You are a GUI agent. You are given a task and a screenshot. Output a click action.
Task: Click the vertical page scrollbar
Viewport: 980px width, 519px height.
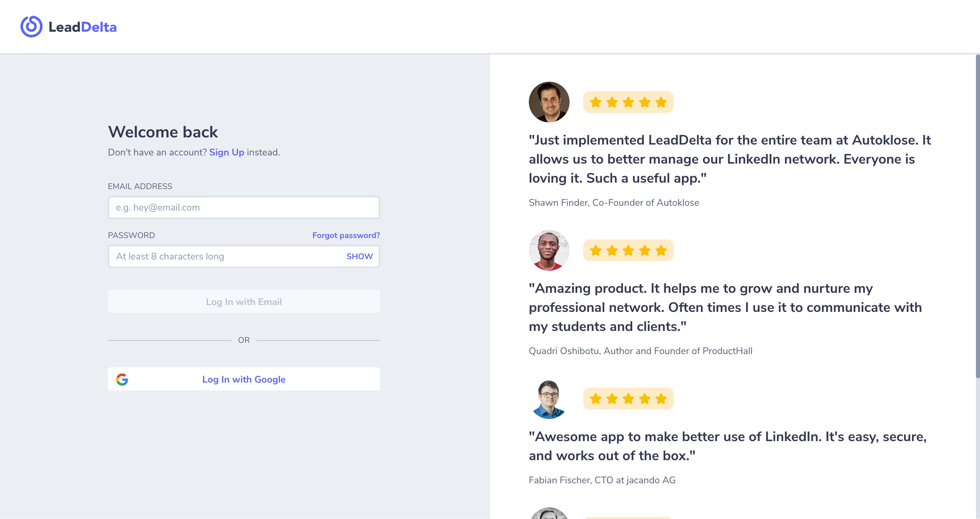coord(977,217)
